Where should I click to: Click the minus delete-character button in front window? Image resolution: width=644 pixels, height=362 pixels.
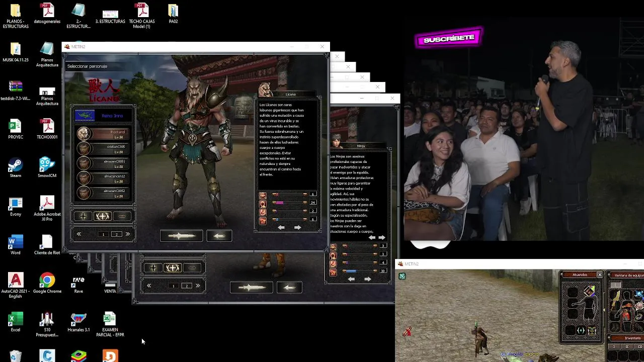click(x=122, y=216)
